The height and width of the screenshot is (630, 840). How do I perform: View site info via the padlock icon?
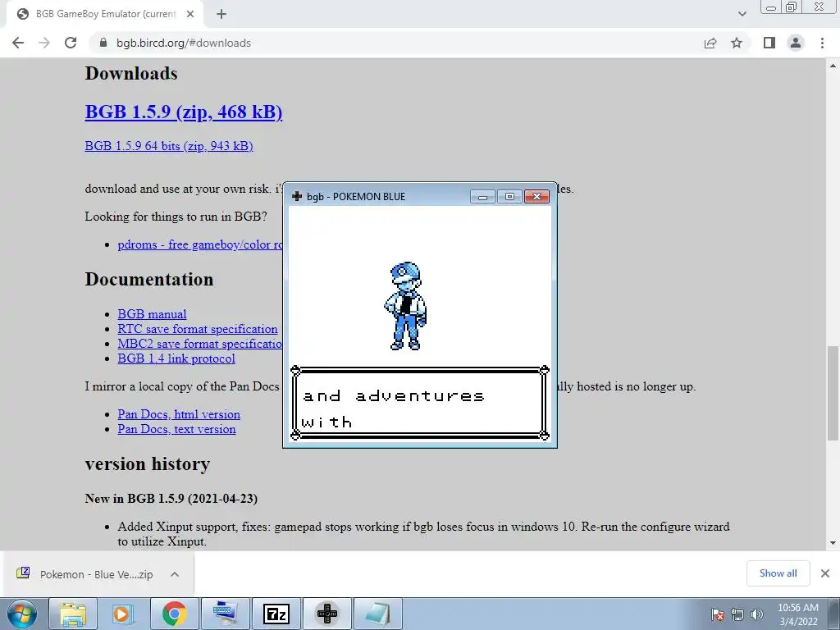(103, 43)
